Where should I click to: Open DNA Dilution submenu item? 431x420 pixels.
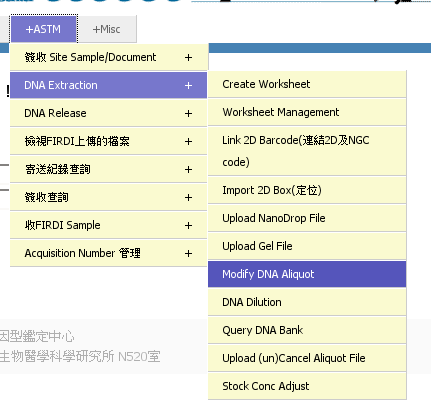(x=307, y=302)
